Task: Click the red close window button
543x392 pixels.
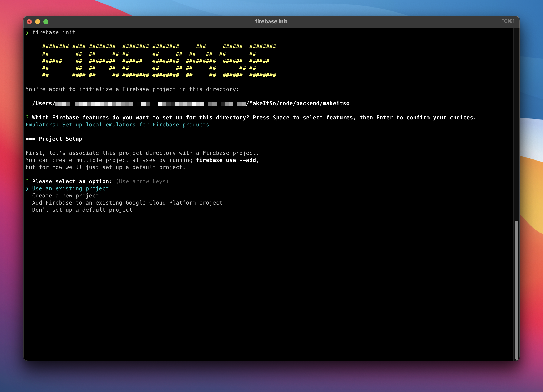Action: (29, 22)
